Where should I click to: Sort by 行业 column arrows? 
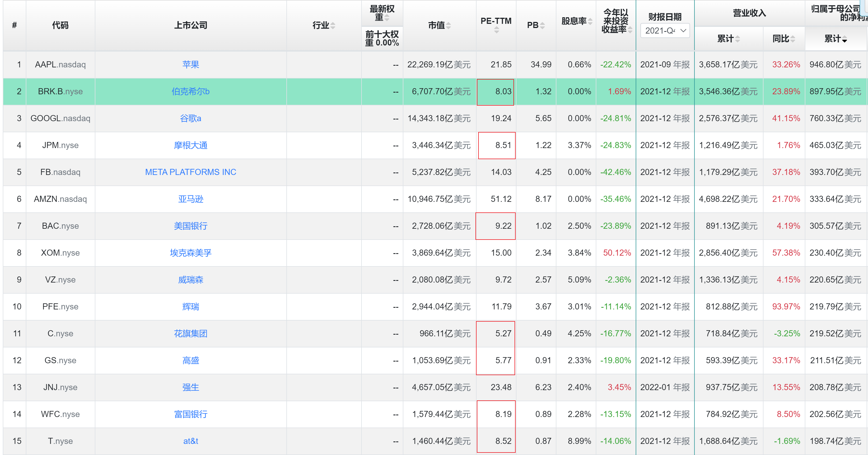333,25
